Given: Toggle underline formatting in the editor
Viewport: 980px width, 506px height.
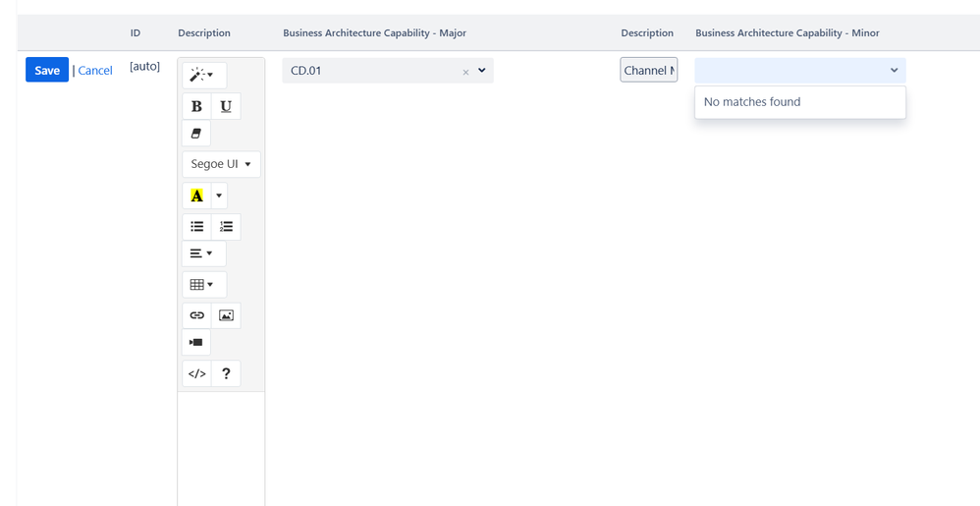Looking at the screenshot, I should pyautogui.click(x=226, y=106).
